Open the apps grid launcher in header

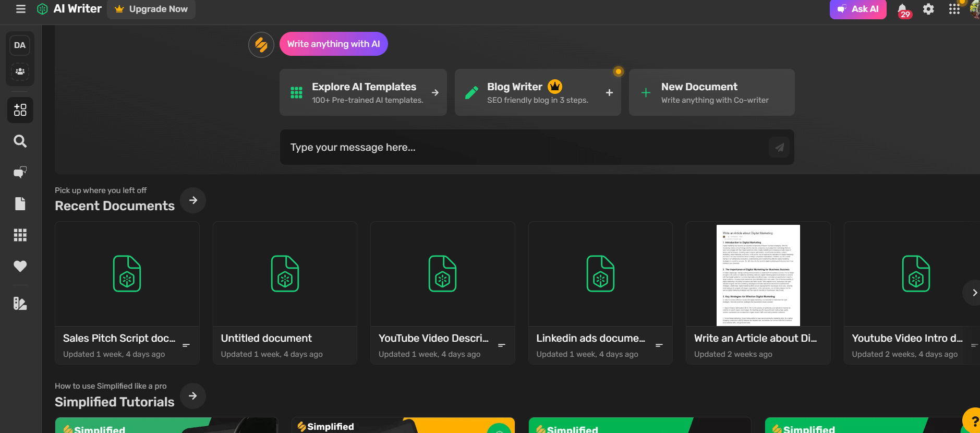[954, 9]
